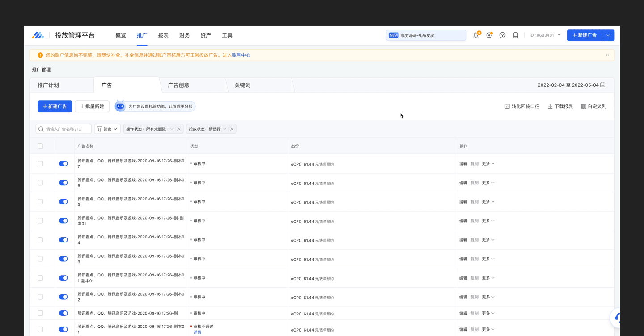Tick the checkbox for ad 副本06

40,183
